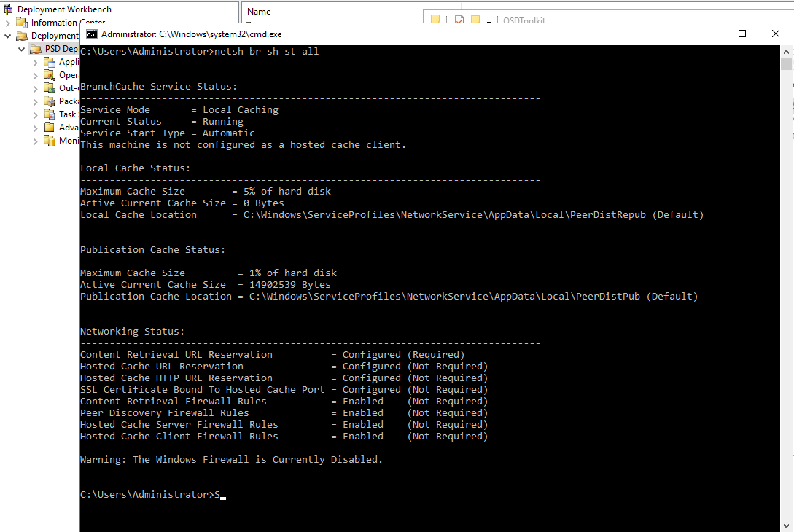Click the Out-of-Box Drivers node icon
Screen dimensions: 794x532
[49, 88]
